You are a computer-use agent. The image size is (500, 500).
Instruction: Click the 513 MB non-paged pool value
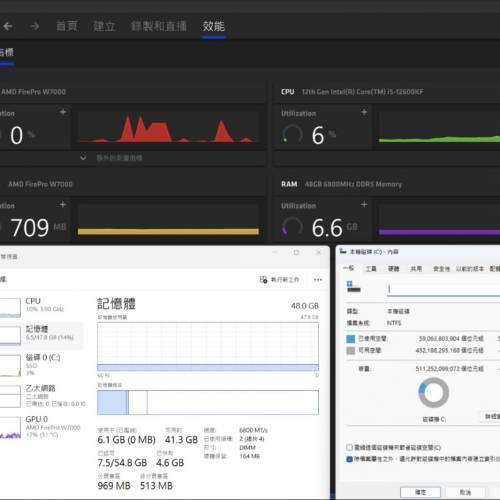[x=156, y=486]
